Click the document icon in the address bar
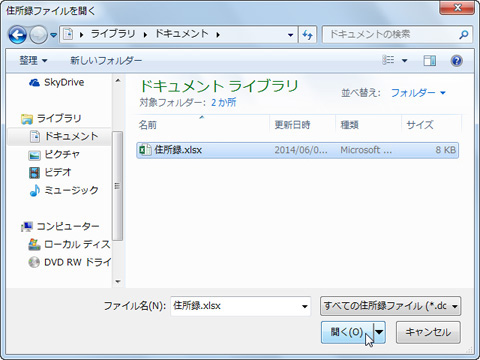This screenshot has width=480, height=360. 68,34
